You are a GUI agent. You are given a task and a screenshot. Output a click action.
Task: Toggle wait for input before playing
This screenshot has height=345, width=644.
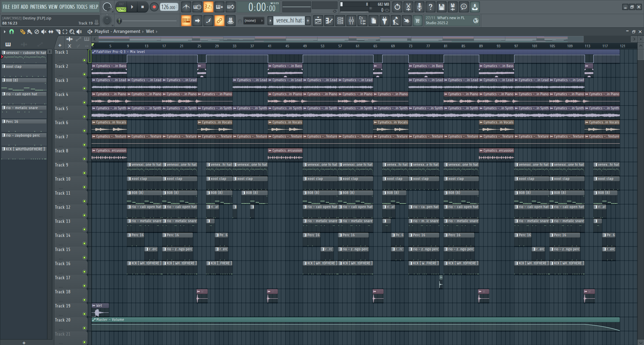pyautogui.click(x=197, y=7)
